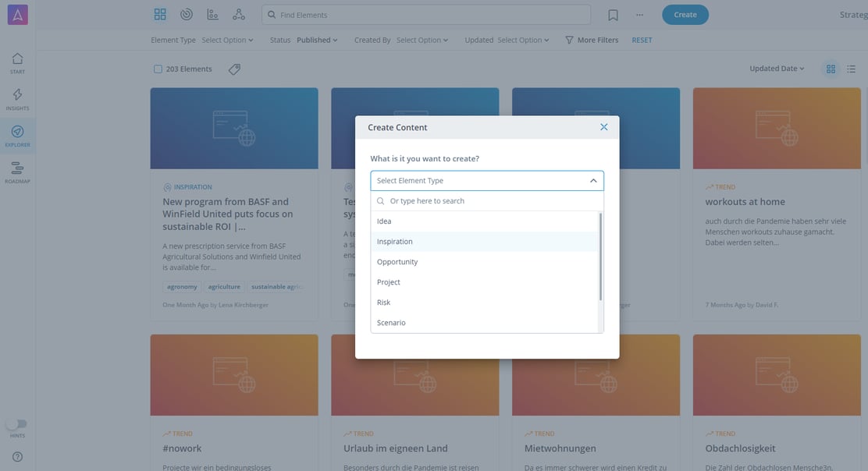The image size is (868, 471).
Task: Click the RESET link in the filter bar
Action: (x=642, y=39)
